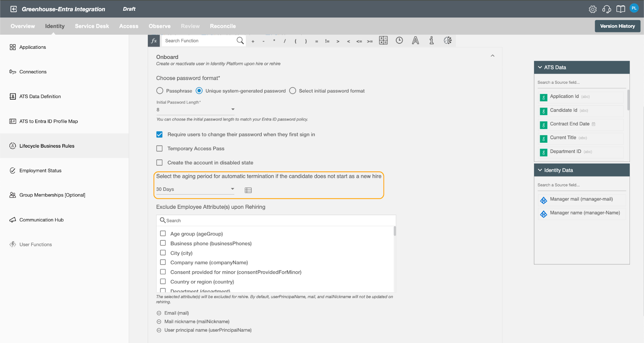Switch to the Service Desk tab
This screenshot has width=644, height=343.
(x=92, y=26)
